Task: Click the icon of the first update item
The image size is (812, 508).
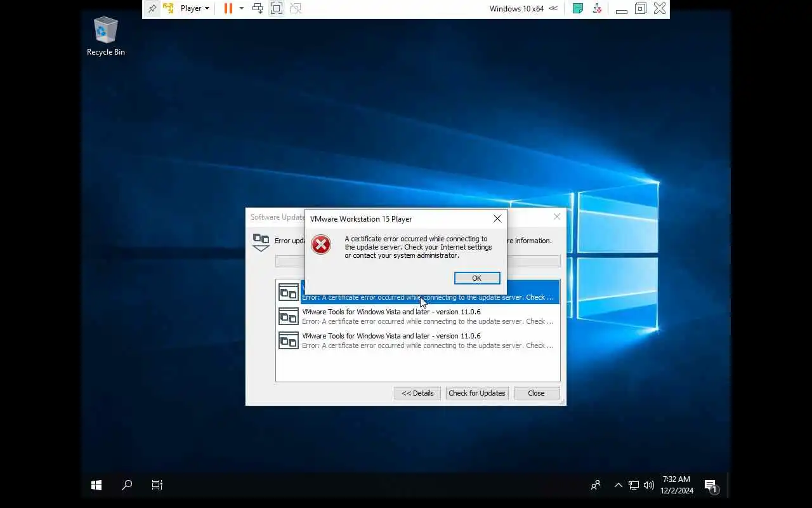Action: (x=289, y=292)
